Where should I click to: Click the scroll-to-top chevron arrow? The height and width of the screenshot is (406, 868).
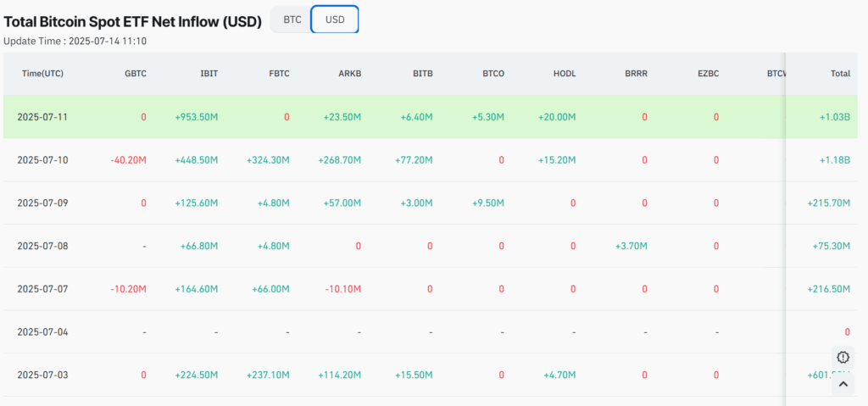[x=843, y=385]
